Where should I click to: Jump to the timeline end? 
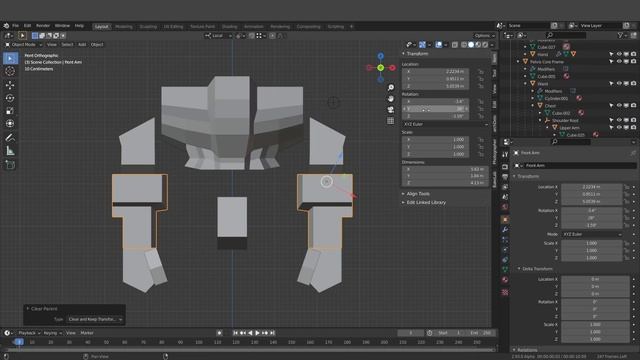[272, 333]
